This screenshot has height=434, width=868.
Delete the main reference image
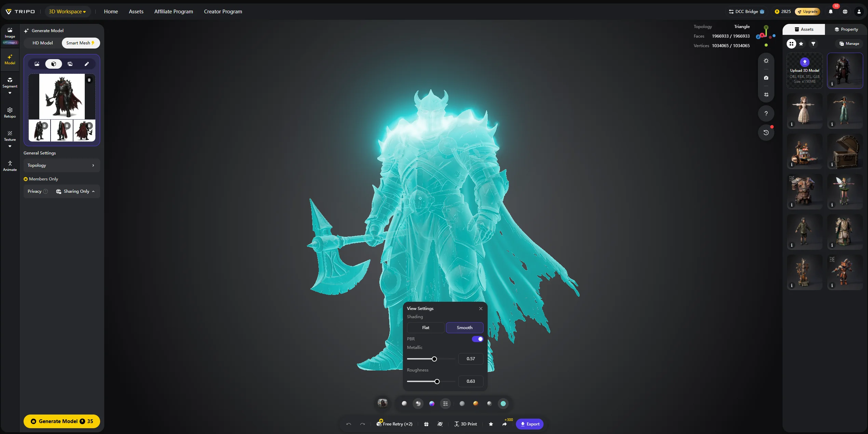click(89, 80)
